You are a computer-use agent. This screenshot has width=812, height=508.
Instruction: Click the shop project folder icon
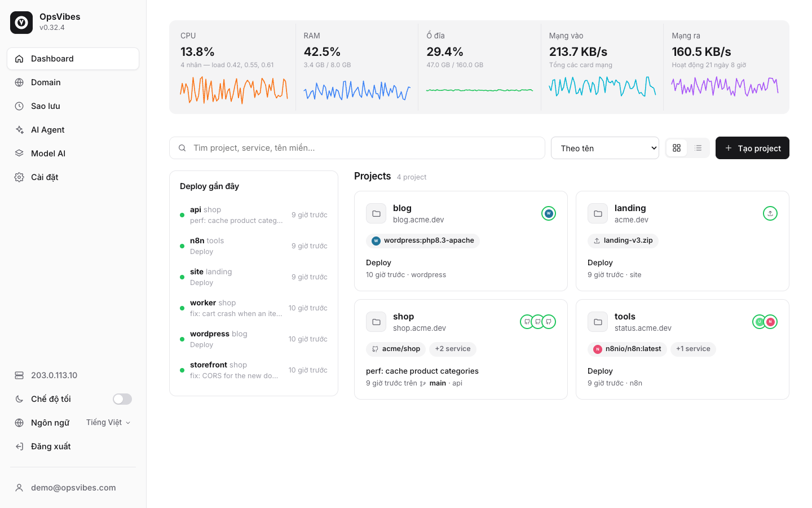tap(376, 322)
